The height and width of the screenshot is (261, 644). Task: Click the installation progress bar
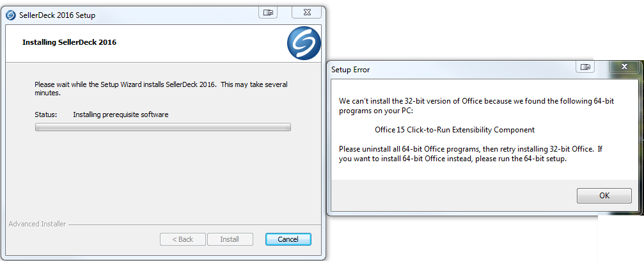pos(163,127)
